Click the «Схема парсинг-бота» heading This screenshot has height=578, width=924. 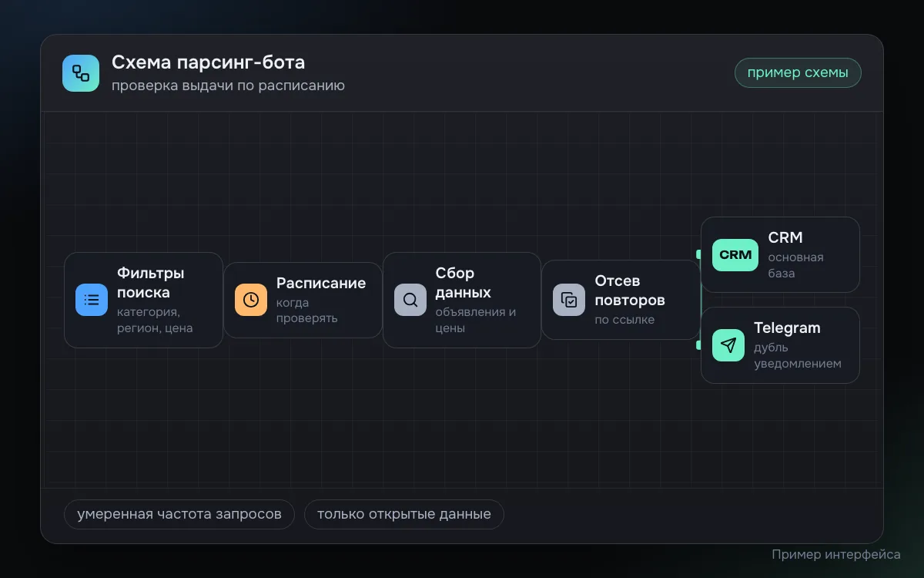click(209, 62)
